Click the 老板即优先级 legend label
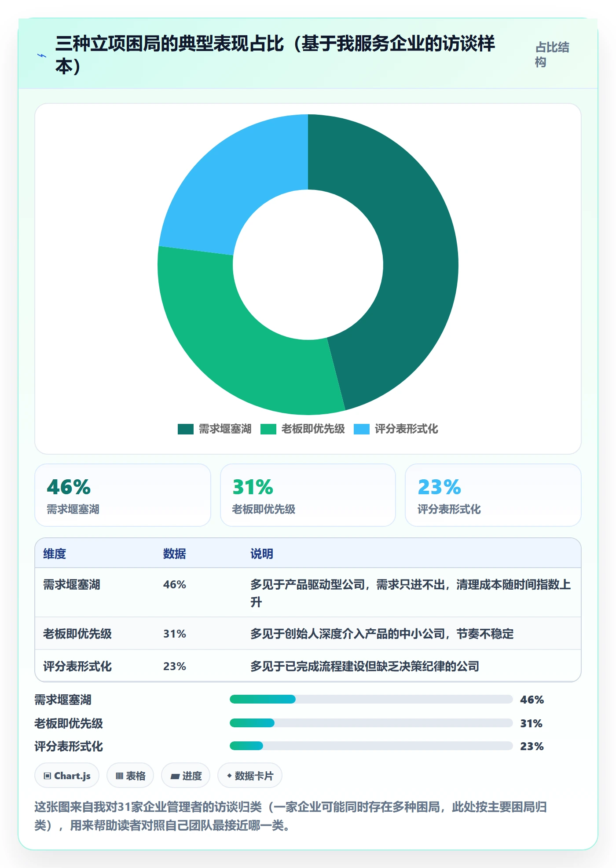616x868 pixels. click(313, 429)
